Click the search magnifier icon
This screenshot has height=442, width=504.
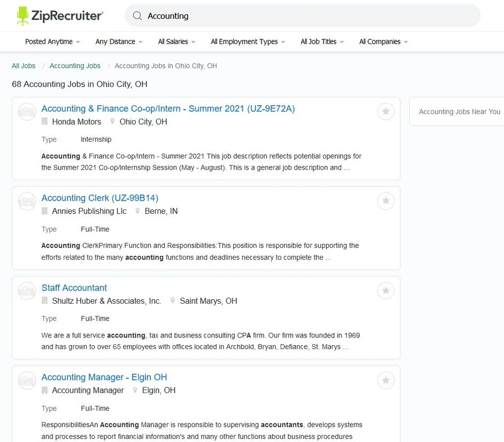pos(137,16)
